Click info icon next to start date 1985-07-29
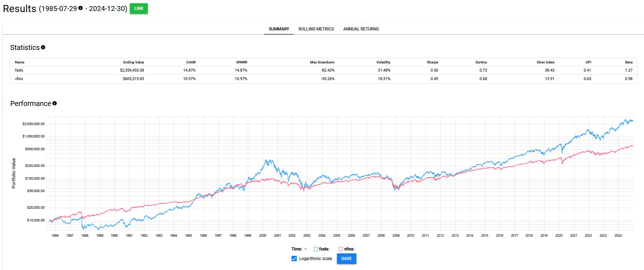Image resolution: width=644 pixels, height=270 pixels. pos(80,8)
